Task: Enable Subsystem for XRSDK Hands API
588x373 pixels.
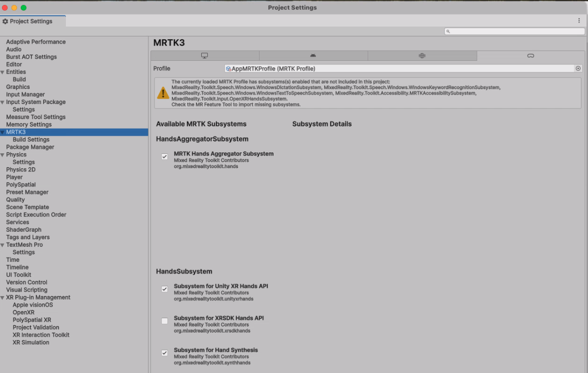Action: pyautogui.click(x=164, y=321)
